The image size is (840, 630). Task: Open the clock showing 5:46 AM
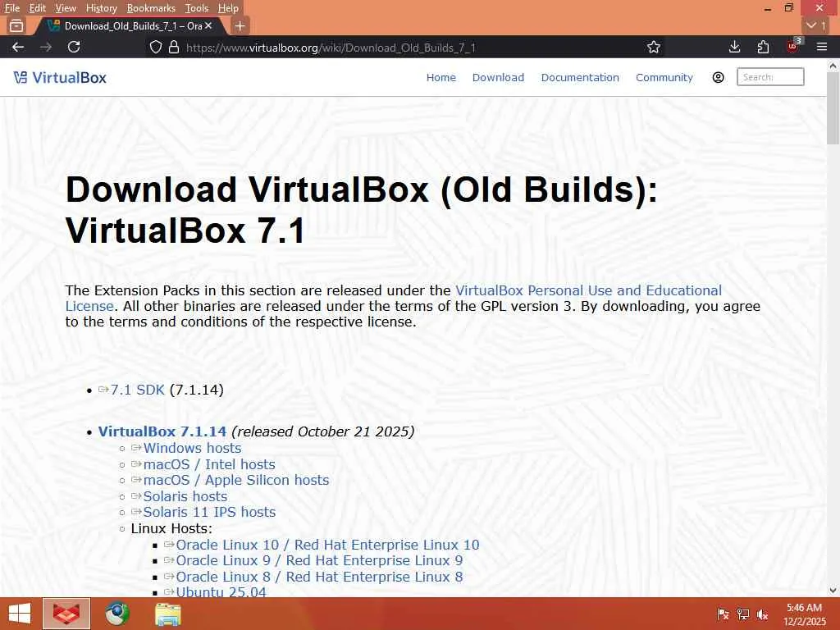804,614
